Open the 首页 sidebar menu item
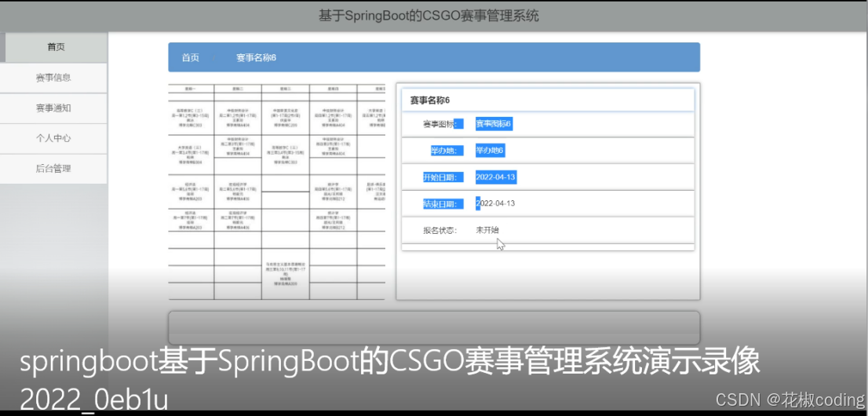Viewport: 868px width, 416px height. coord(56,47)
